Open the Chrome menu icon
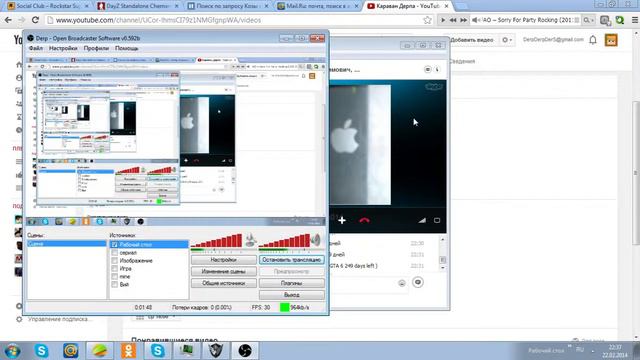This screenshot has height=360, width=640. (x=635, y=20)
